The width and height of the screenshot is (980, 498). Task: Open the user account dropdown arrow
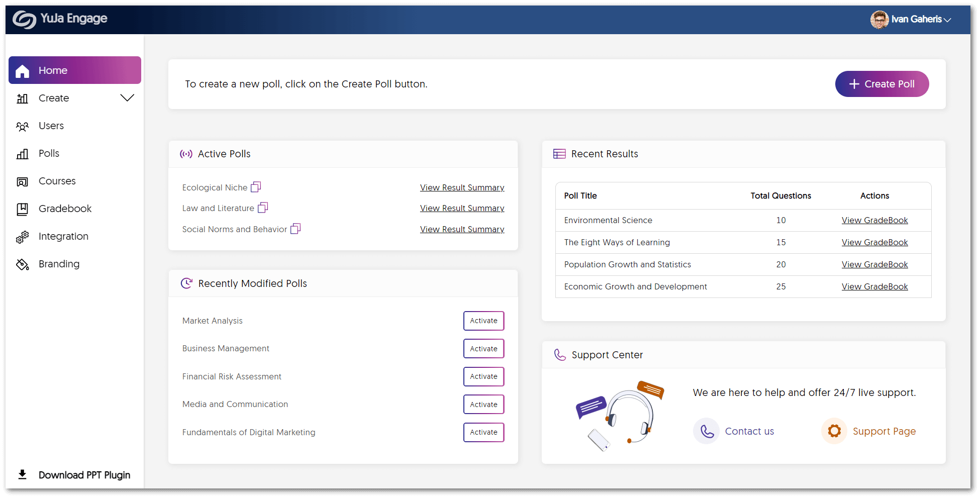pos(947,20)
